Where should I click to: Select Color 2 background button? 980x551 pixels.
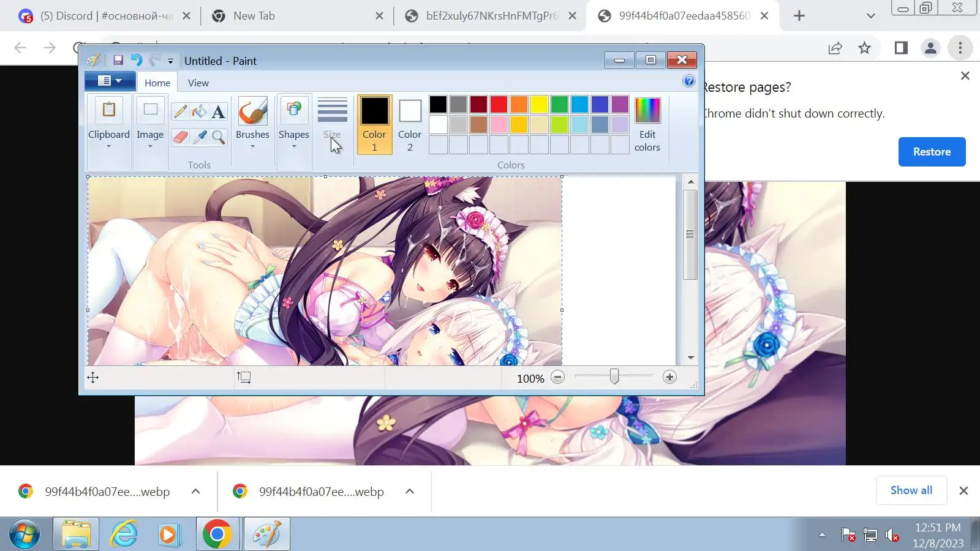tap(410, 124)
